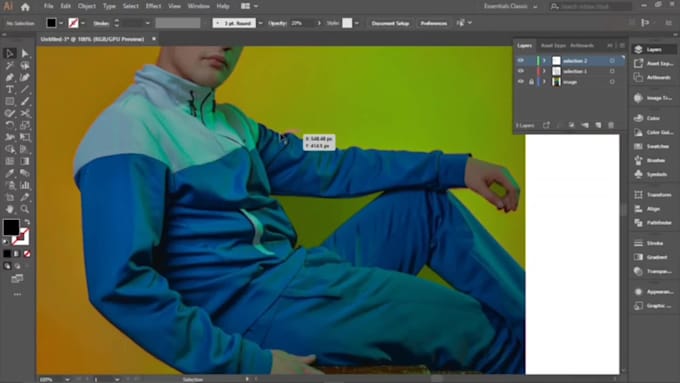The width and height of the screenshot is (680, 383).
Task: Open fill color dropdown in control bar
Action: pyautogui.click(x=61, y=23)
